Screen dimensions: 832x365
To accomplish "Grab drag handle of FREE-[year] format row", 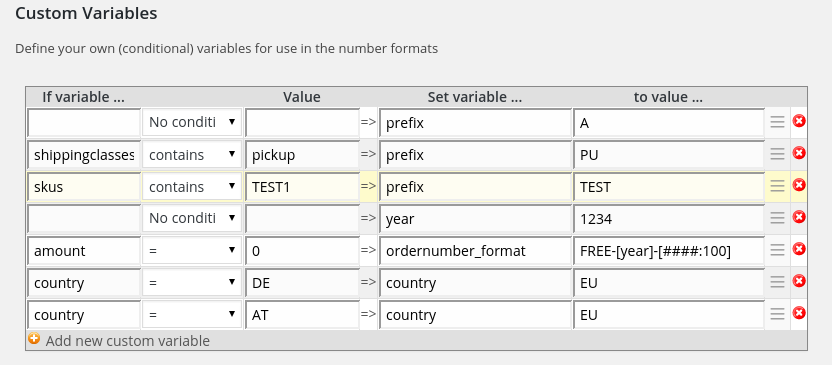I will [x=777, y=250].
